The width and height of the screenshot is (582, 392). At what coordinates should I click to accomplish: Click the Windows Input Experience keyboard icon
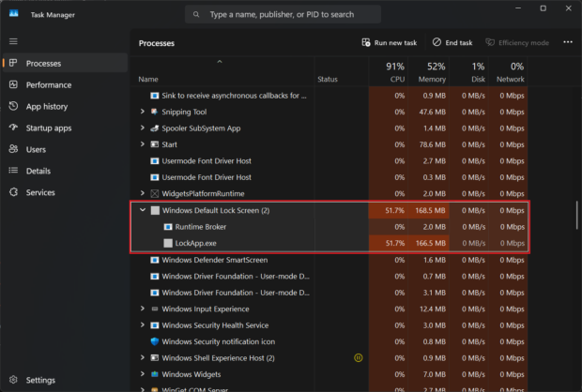154,309
